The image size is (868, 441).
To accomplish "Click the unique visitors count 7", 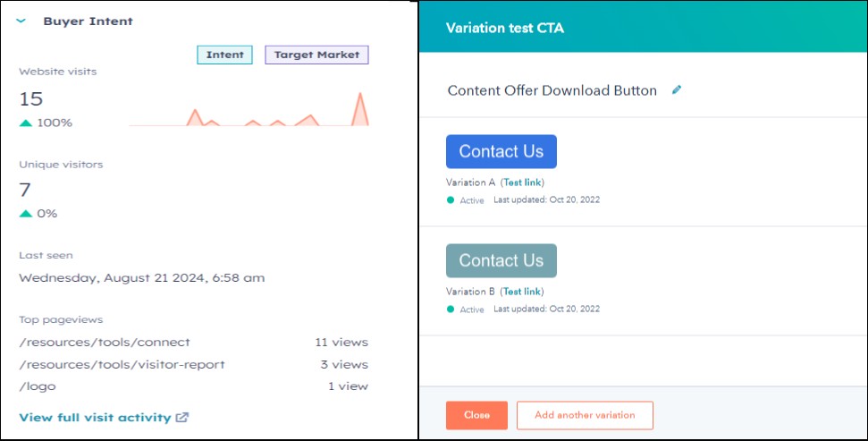I will coord(25,190).
